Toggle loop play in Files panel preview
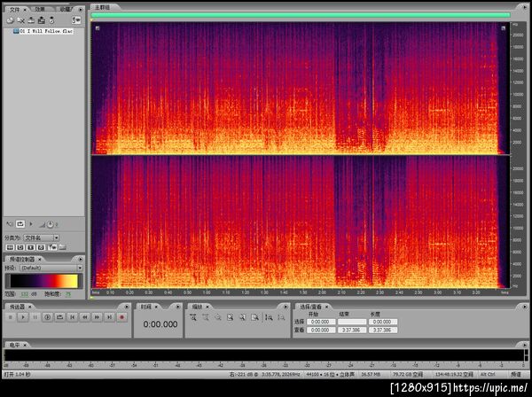This screenshot has width=532, height=397. (20, 224)
